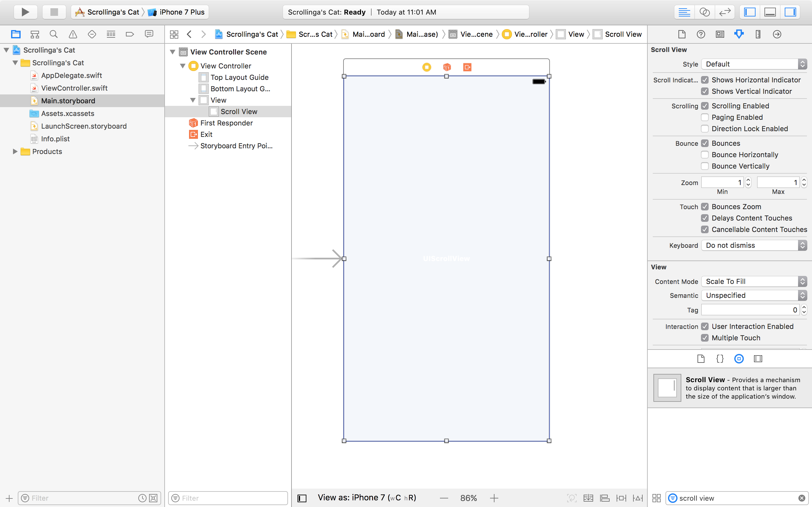Stop the running build

coord(54,12)
